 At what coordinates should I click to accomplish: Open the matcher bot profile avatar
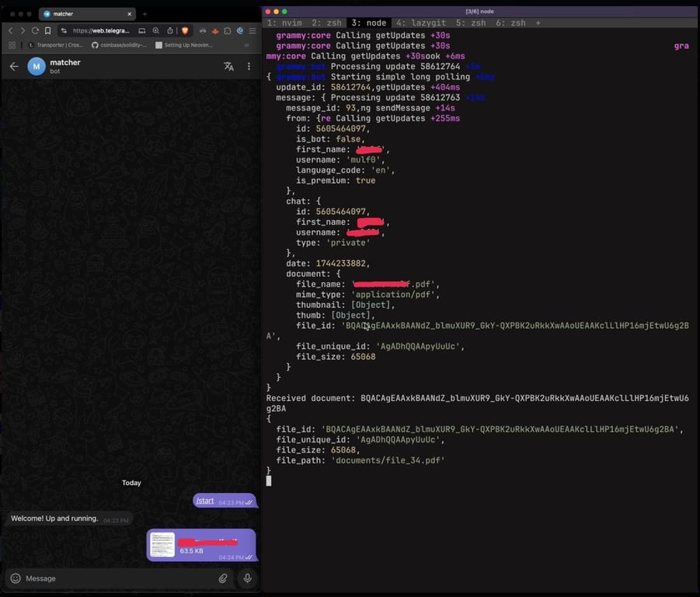click(37, 67)
